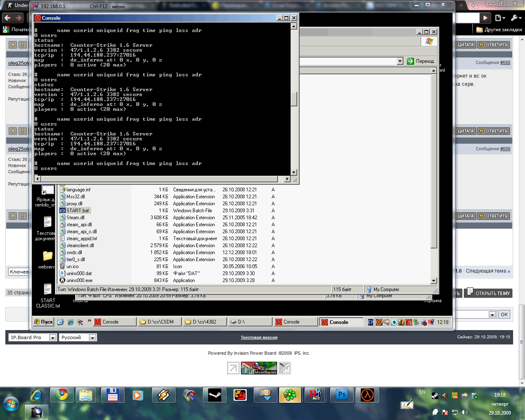
Task: Click the Internet Map info banner image
Action: pos(259,368)
